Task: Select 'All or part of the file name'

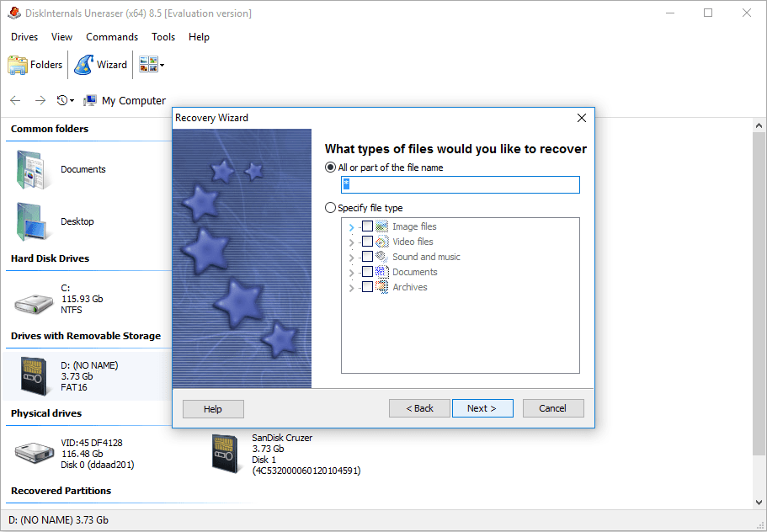Action: point(331,168)
